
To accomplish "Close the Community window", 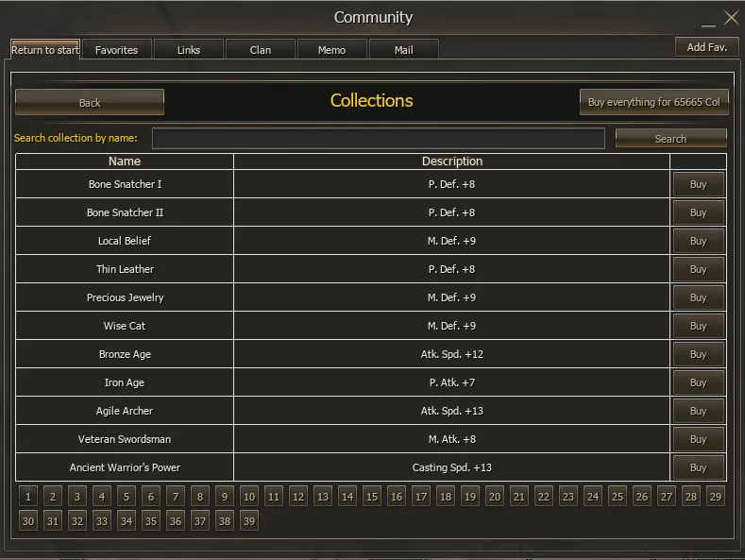I will pyautogui.click(x=731, y=17).
